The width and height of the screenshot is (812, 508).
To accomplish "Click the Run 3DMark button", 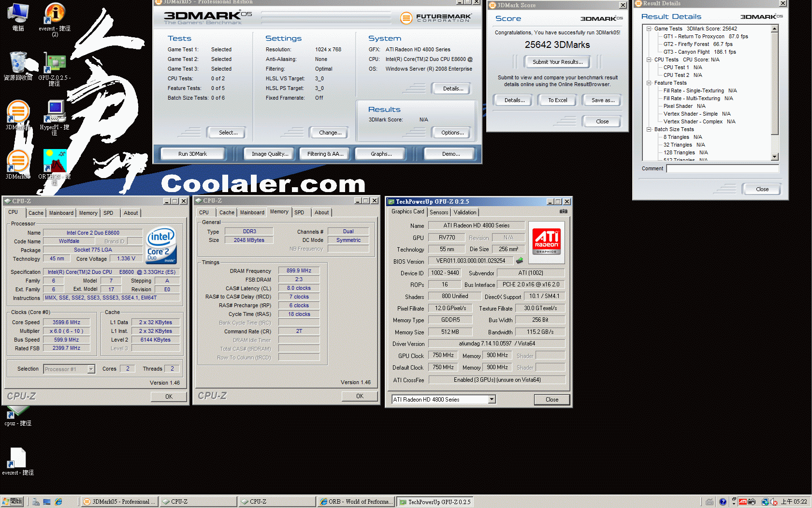I will 192,154.
